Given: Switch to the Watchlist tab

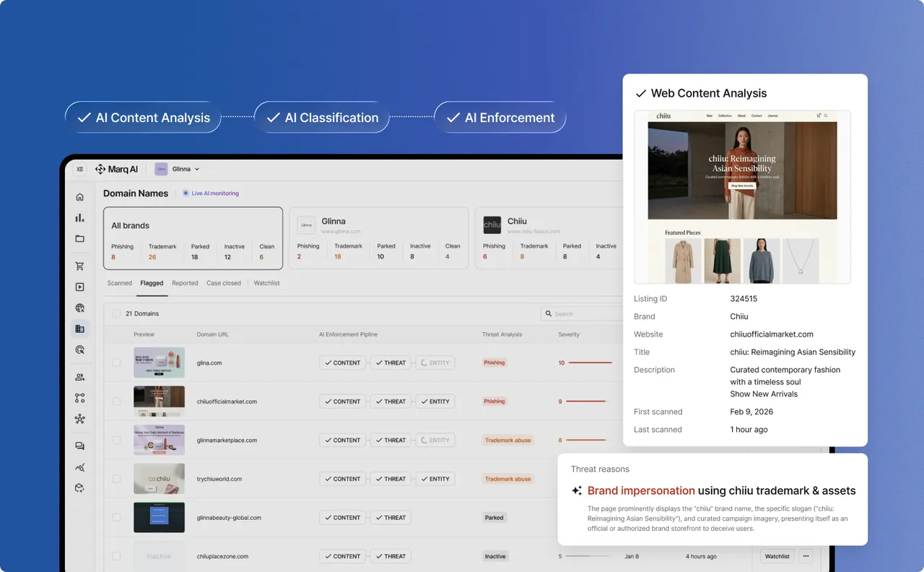Looking at the screenshot, I should point(267,283).
